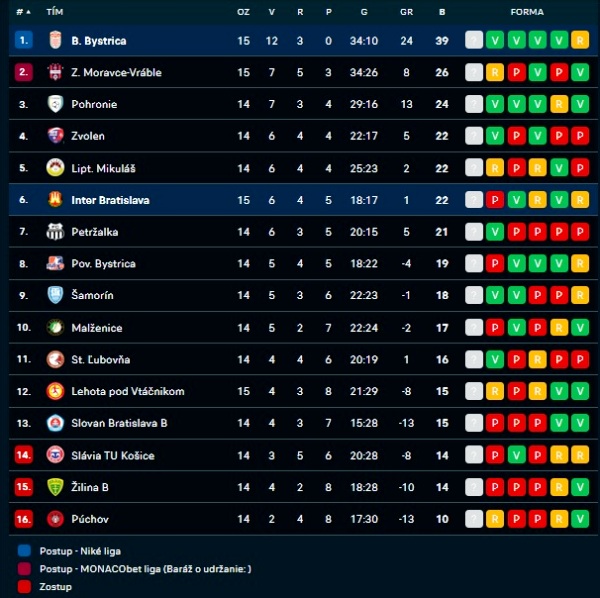The height and width of the screenshot is (598, 600).
Task: Select the Inter Bratislava club crest
Action: point(55,200)
